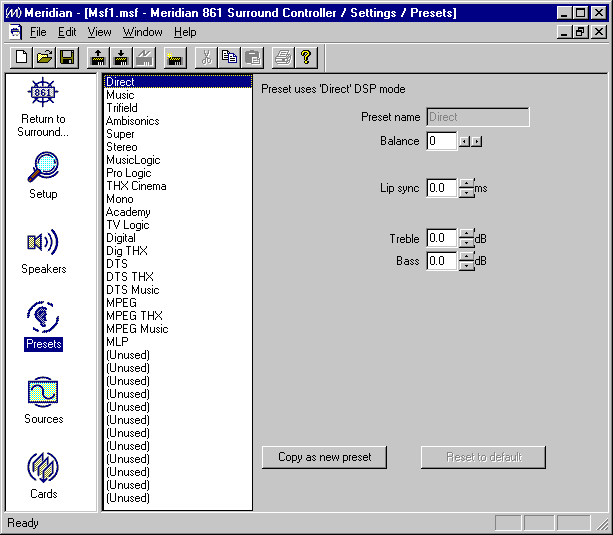Screen dimensions: 613x535
Task: Click the Paste clipboard toolbar icon
Action: [x=252, y=58]
